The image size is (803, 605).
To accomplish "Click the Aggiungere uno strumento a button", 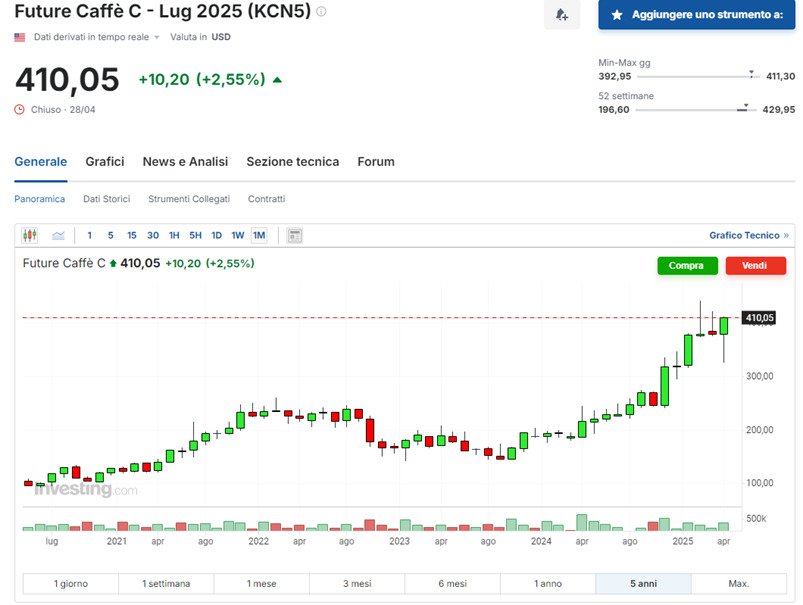I will [x=696, y=15].
